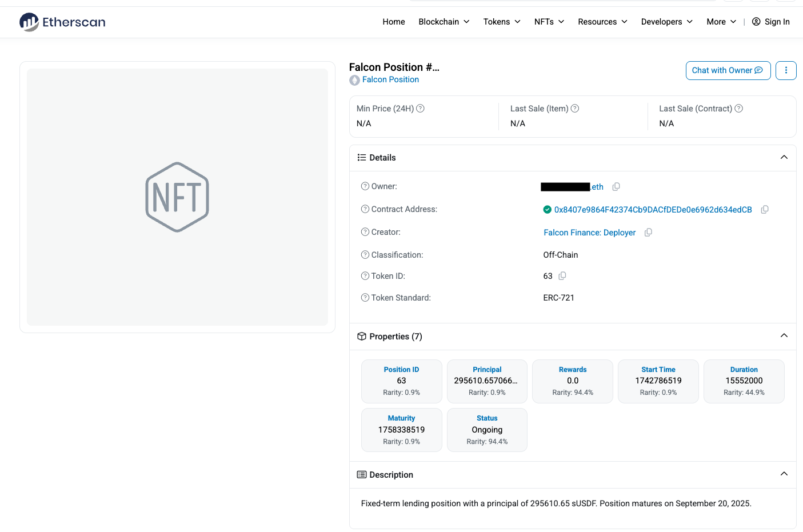
Task: Open the owner .eth address link
Action: 572,187
